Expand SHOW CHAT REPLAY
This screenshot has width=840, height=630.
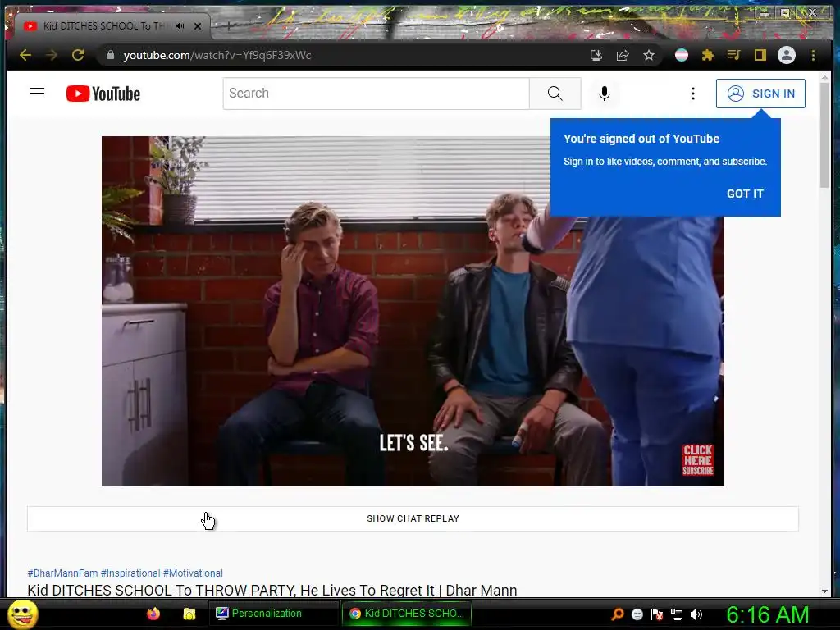point(413,518)
